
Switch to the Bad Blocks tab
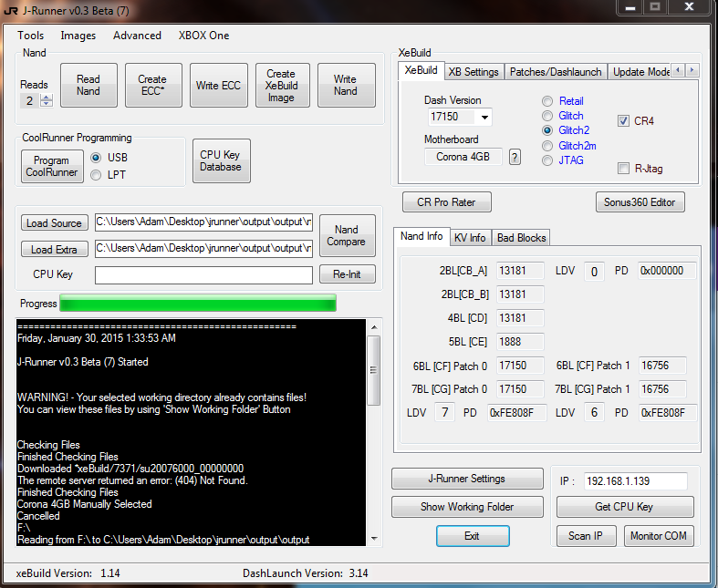click(521, 238)
